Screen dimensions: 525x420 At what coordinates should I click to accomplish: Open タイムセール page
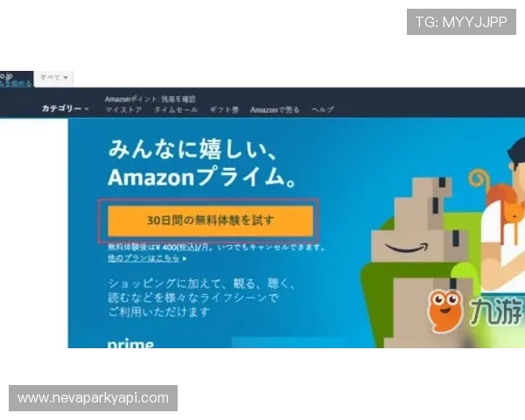[176, 110]
